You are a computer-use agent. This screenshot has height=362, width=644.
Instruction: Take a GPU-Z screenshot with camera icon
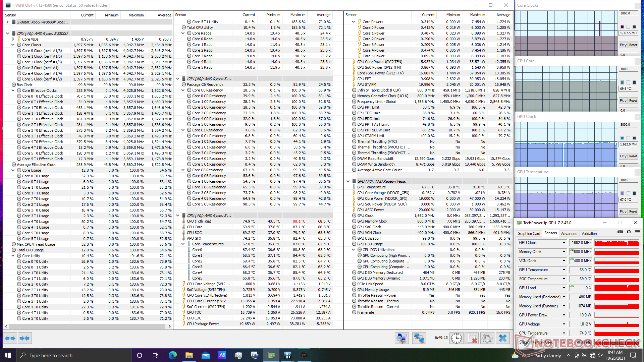620,232
